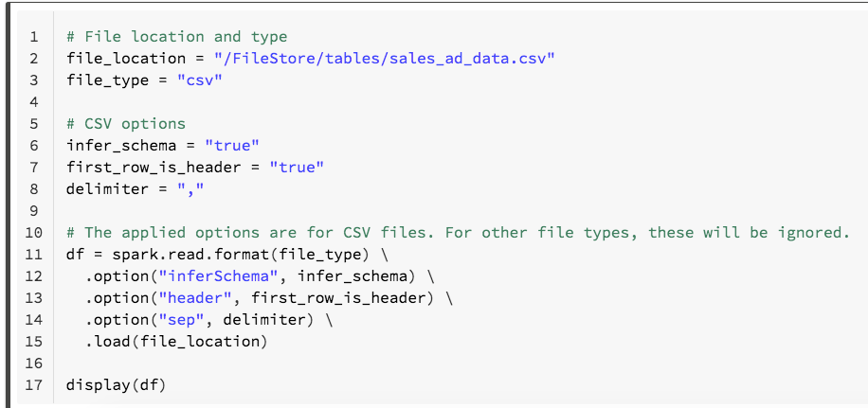Click the comment about applied CSV options

click(x=458, y=233)
